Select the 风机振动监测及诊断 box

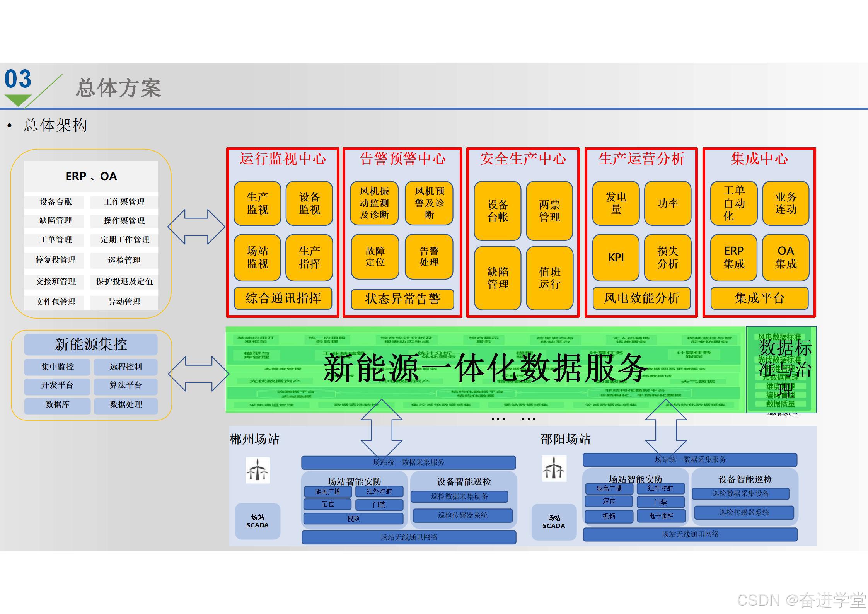click(x=374, y=203)
